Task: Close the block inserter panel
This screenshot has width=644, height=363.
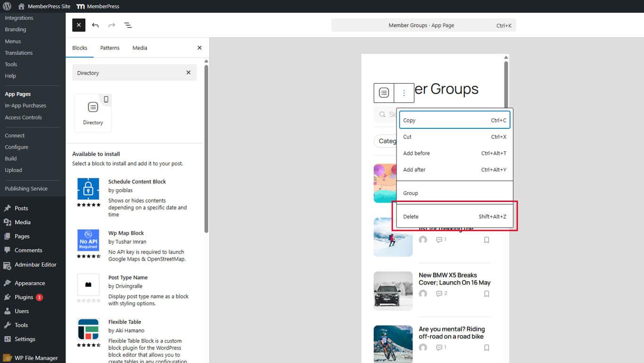Action: point(199,48)
